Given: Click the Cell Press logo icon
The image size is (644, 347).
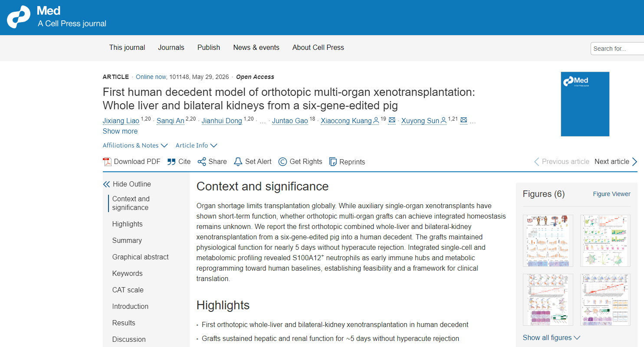Looking at the screenshot, I should [x=19, y=17].
